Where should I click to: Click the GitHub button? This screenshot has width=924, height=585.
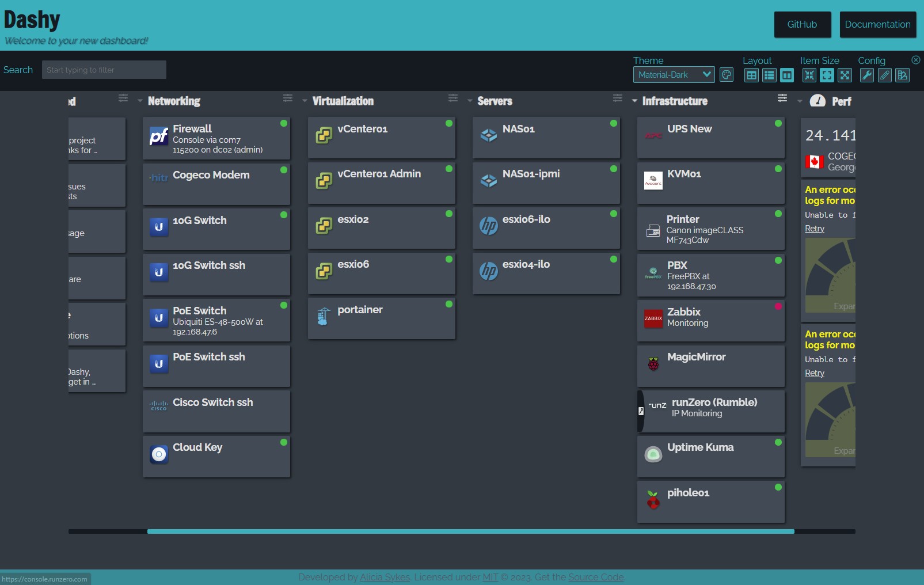(802, 24)
